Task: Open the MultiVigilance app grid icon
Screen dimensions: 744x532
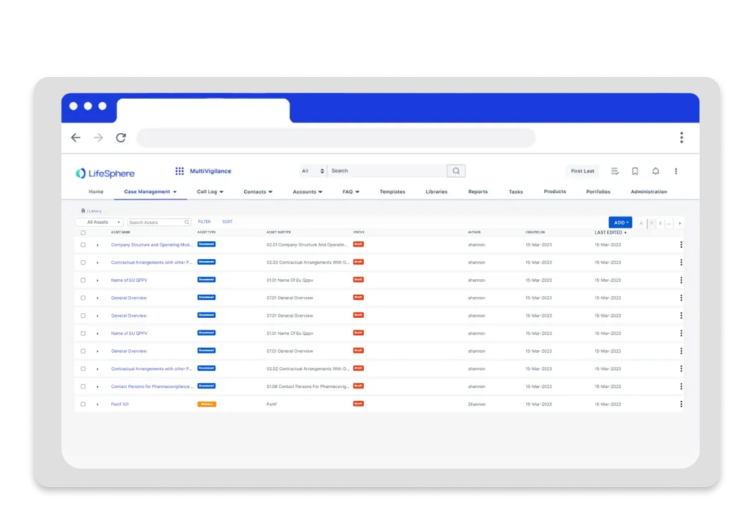Action: coord(179,171)
